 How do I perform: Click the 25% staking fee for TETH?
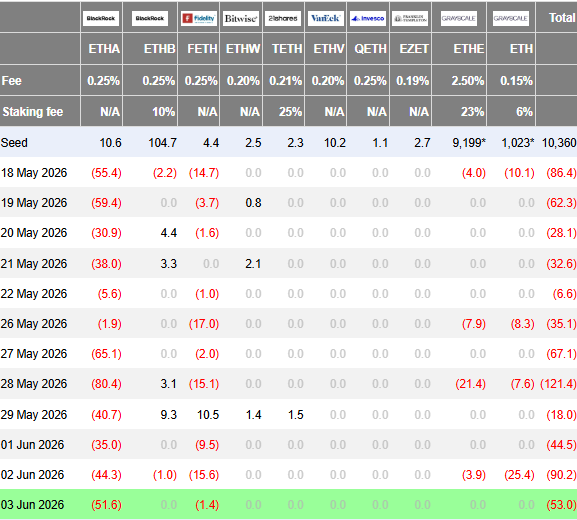290,112
